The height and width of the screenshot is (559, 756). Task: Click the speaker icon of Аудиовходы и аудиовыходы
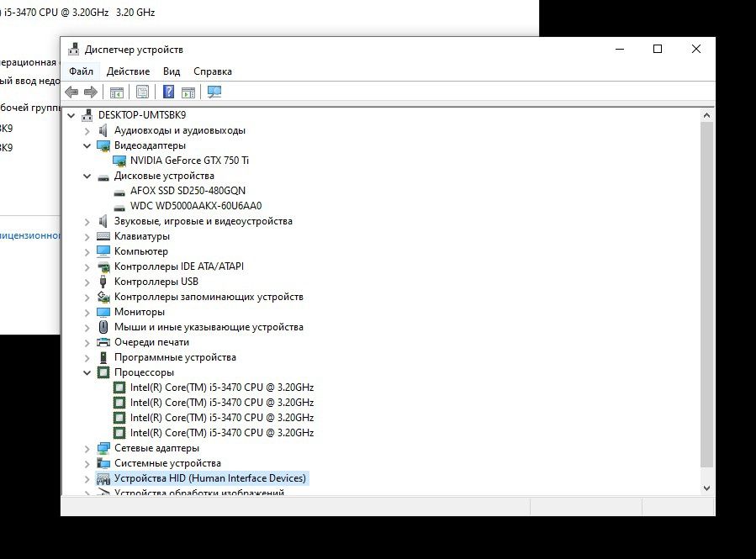(103, 130)
